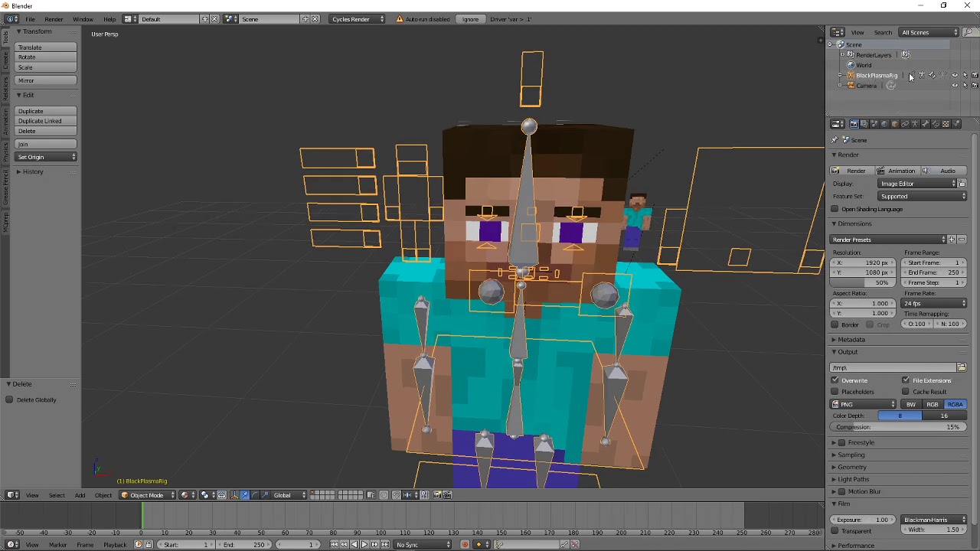
Task: Open the Help menu
Action: 109,19
